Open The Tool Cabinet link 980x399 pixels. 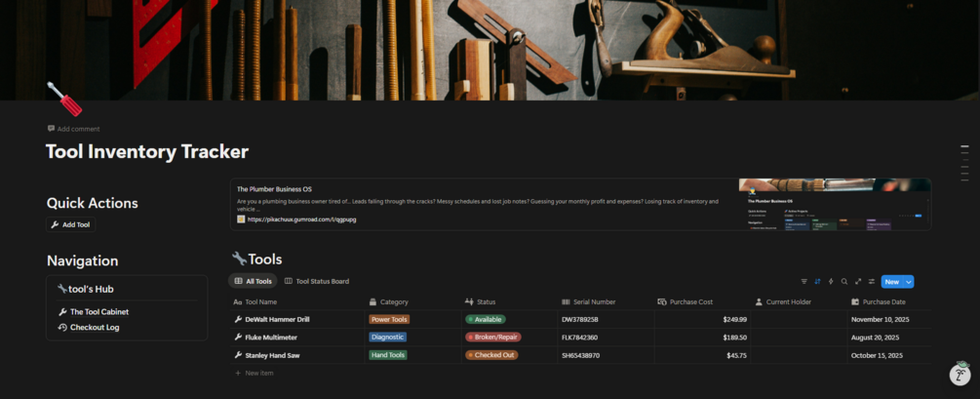[99, 312]
